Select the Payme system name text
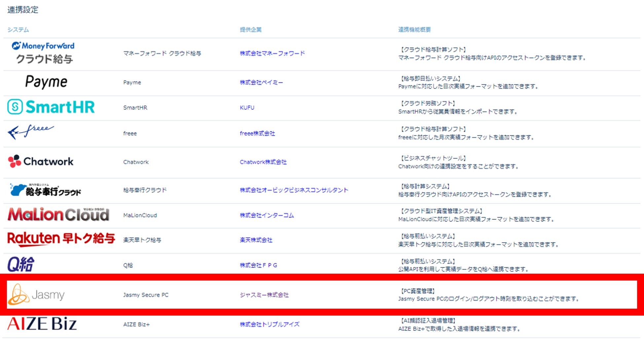The height and width of the screenshot is (346, 644). pos(132,82)
